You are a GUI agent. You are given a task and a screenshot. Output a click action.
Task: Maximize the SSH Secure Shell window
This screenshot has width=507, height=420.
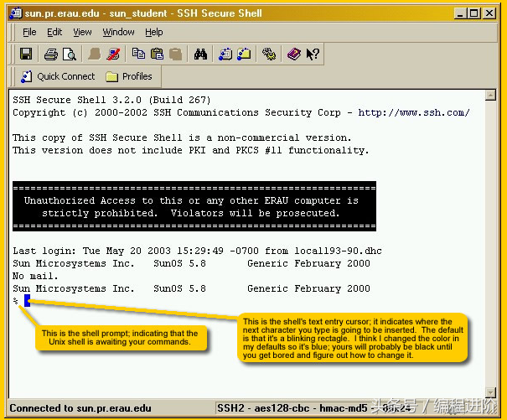pyautogui.click(x=474, y=13)
